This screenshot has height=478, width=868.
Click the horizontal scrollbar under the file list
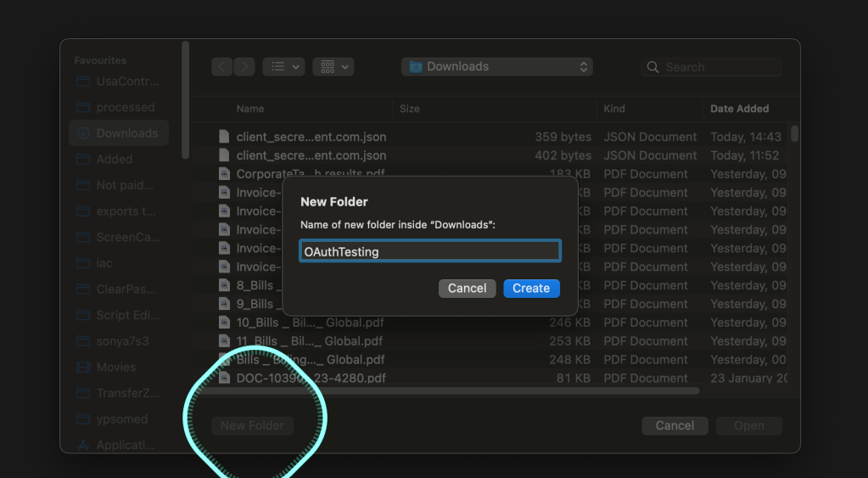coord(448,391)
